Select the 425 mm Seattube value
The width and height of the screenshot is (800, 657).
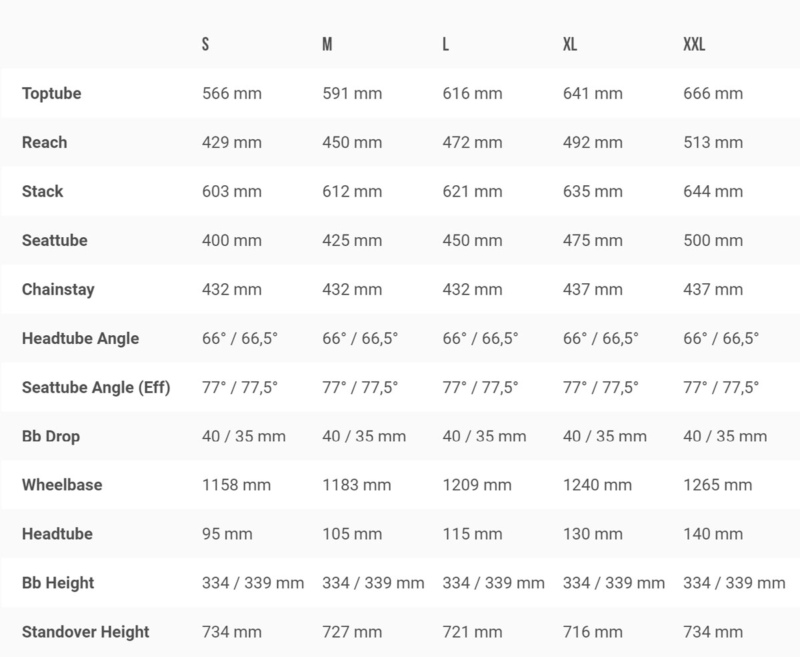(352, 241)
